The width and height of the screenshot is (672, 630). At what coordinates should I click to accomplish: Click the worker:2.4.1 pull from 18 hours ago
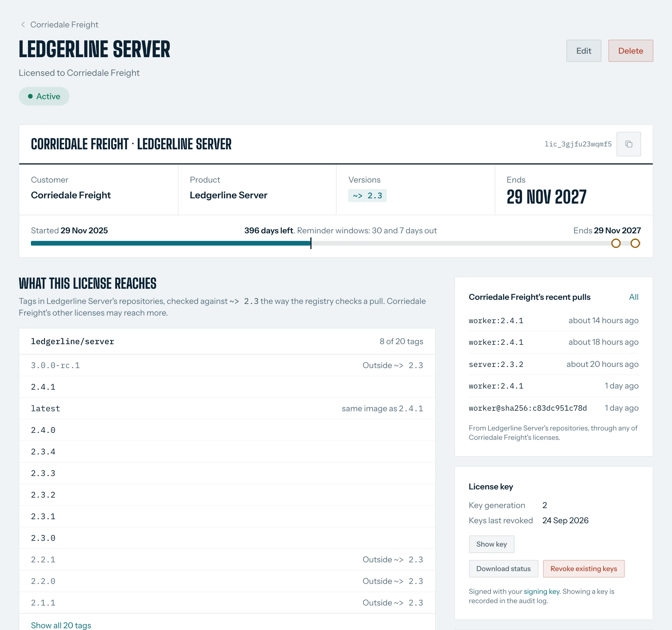pyautogui.click(x=553, y=342)
